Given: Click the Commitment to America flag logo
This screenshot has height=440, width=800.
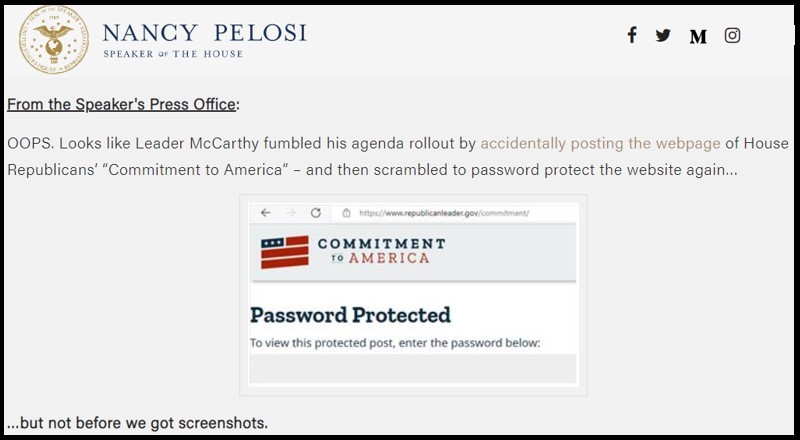Looking at the screenshot, I should pyautogui.click(x=284, y=251).
